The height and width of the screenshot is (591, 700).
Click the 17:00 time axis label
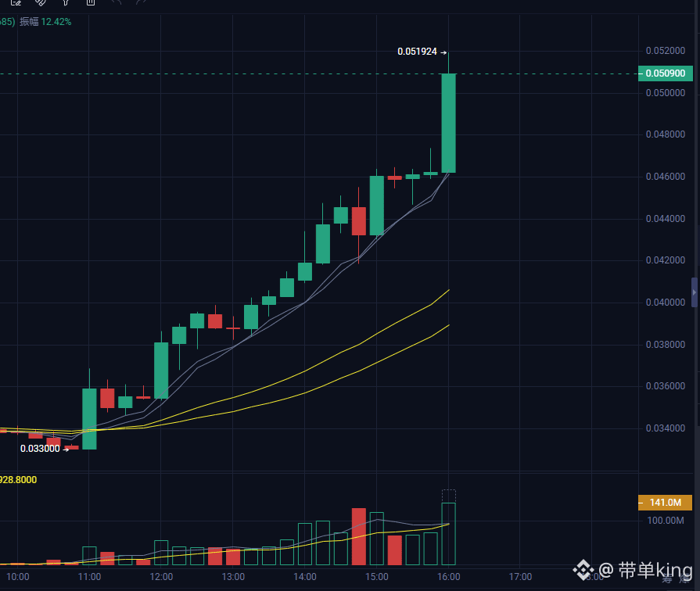click(521, 577)
